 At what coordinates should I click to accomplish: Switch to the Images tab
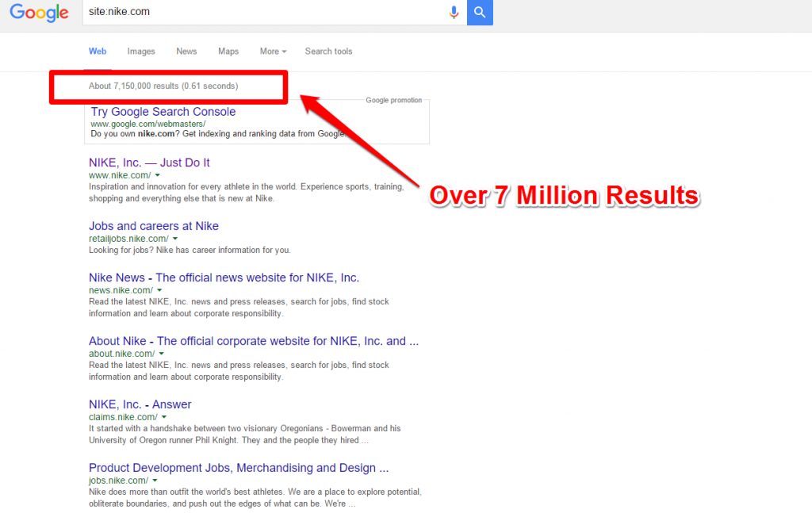click(x=141, y=52)
